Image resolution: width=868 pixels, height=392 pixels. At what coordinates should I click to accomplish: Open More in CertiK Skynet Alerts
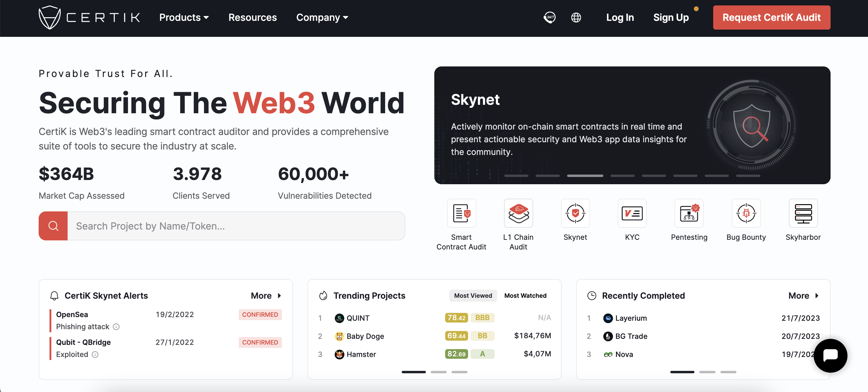coord(266,296)
